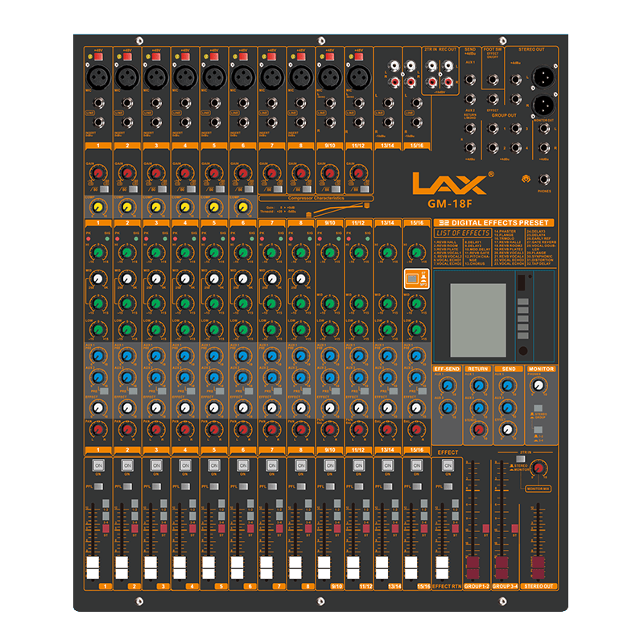Select the channel 1 red Pan knob
644x644 pixels.
98,430
